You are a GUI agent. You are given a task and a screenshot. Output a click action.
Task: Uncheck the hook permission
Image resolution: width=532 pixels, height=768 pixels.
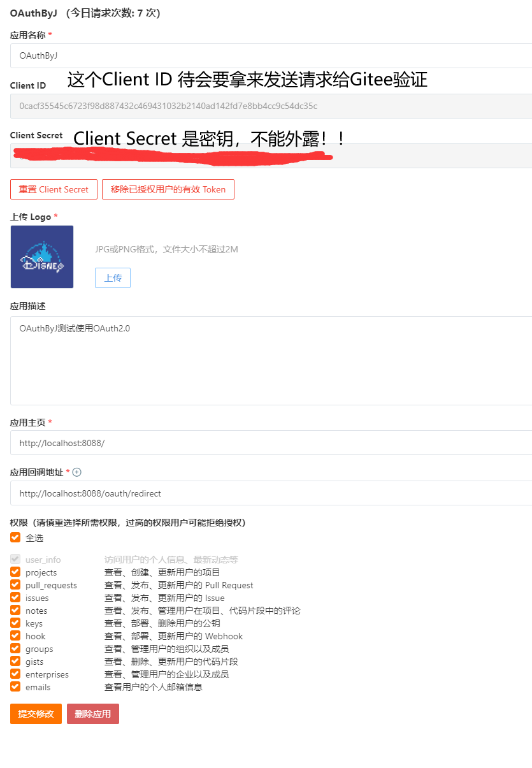[15, 635]
